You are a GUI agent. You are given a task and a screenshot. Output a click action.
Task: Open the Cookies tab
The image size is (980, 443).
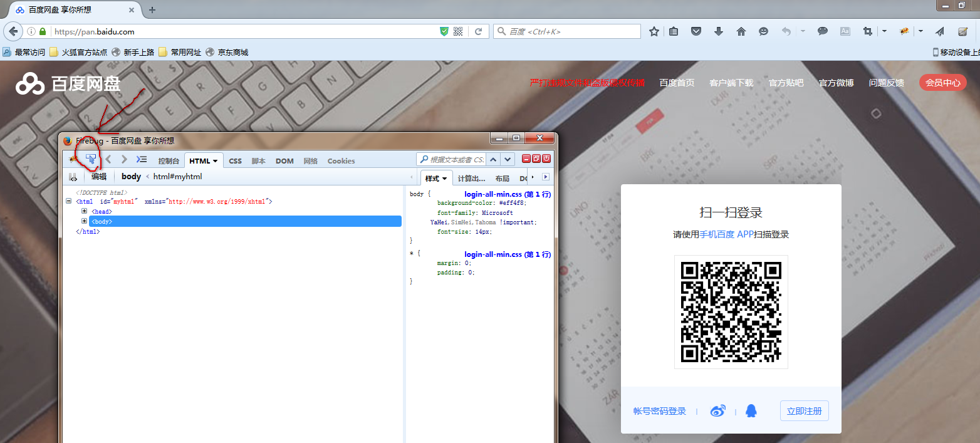tap(341, 161)
